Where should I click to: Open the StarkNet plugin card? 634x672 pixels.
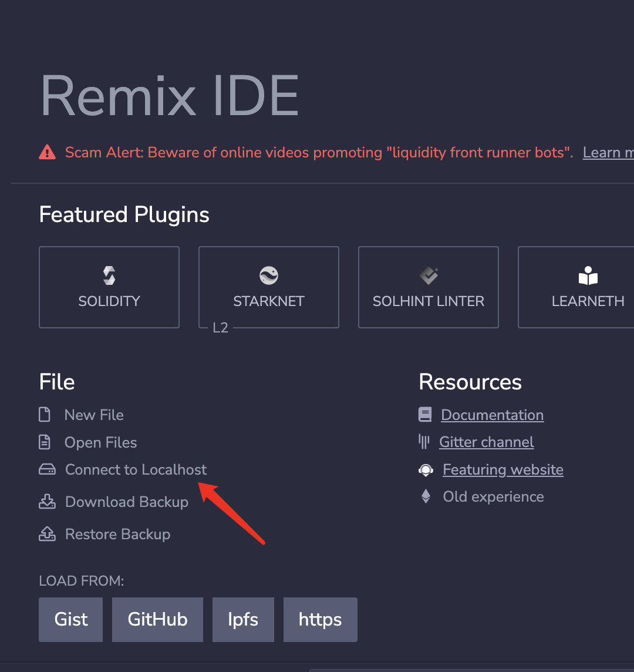(269, 287)
